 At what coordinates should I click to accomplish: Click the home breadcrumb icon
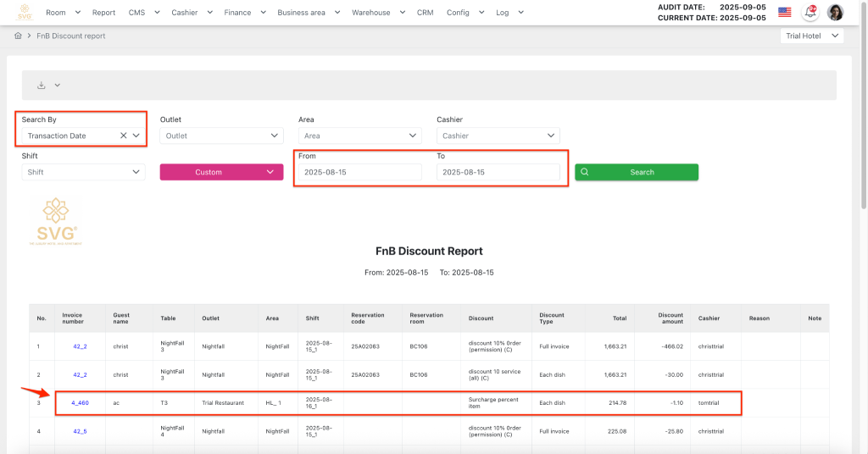18,36
